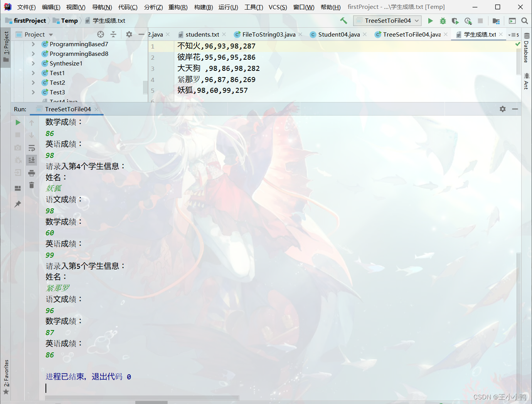Open the 2: Favorites side panel
The image size is (532, 404).
tap(6, 377)
